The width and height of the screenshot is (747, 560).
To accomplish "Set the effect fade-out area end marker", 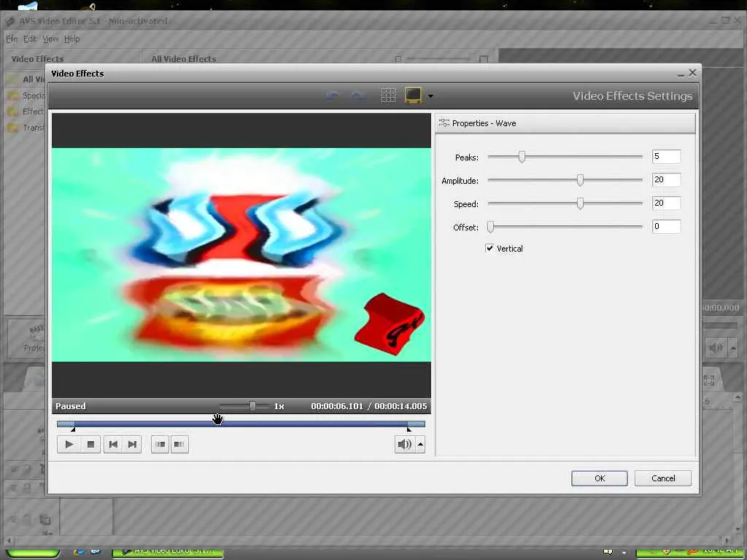I will 179,444.
